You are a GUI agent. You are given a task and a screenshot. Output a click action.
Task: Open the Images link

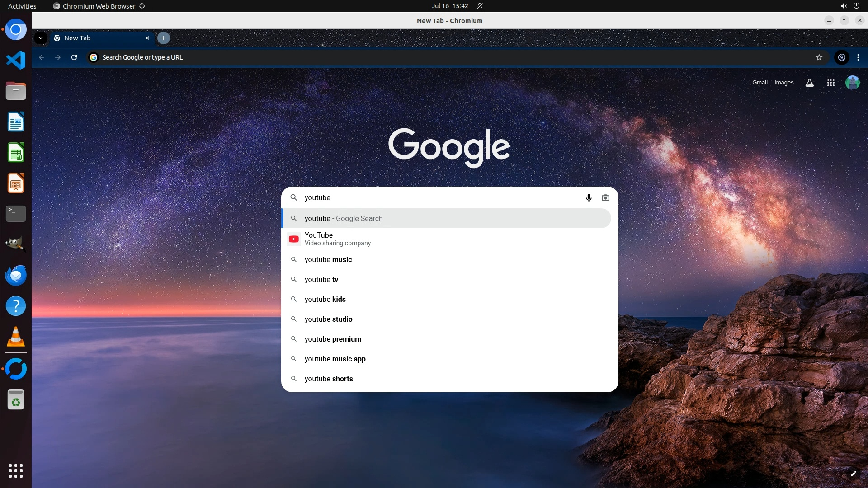(783, 83)
